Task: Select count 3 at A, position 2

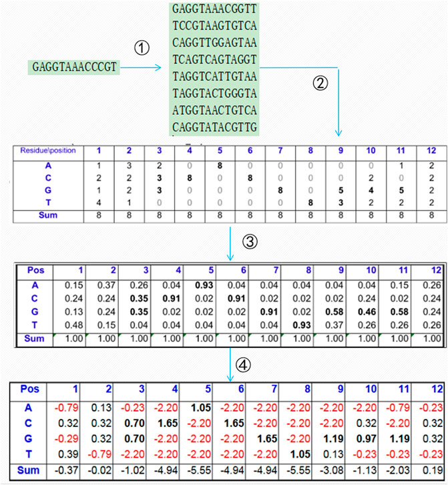Action: click(129, 166)
